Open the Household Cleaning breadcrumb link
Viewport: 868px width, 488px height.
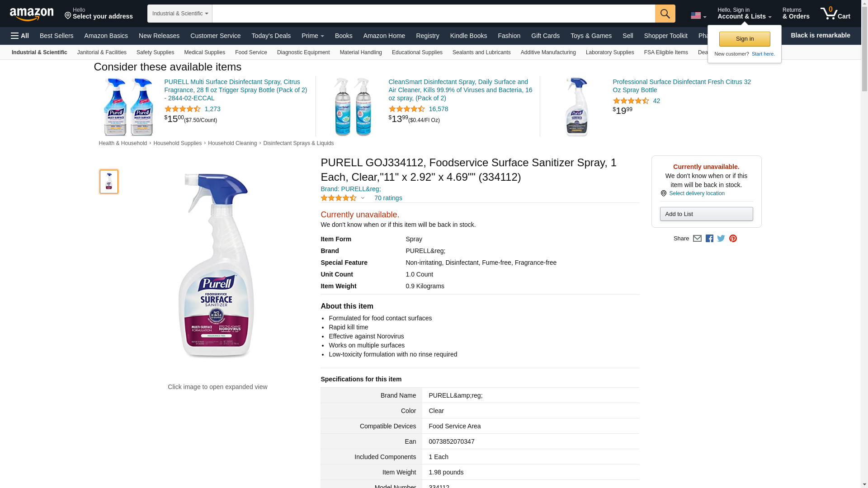(232, 143)
